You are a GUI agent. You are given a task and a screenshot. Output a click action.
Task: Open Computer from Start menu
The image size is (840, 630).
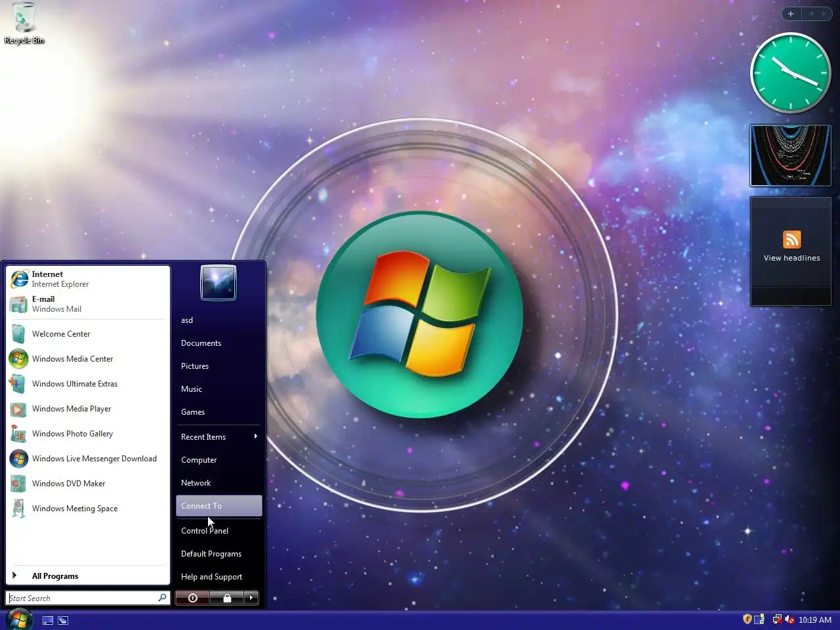(219, 460)
